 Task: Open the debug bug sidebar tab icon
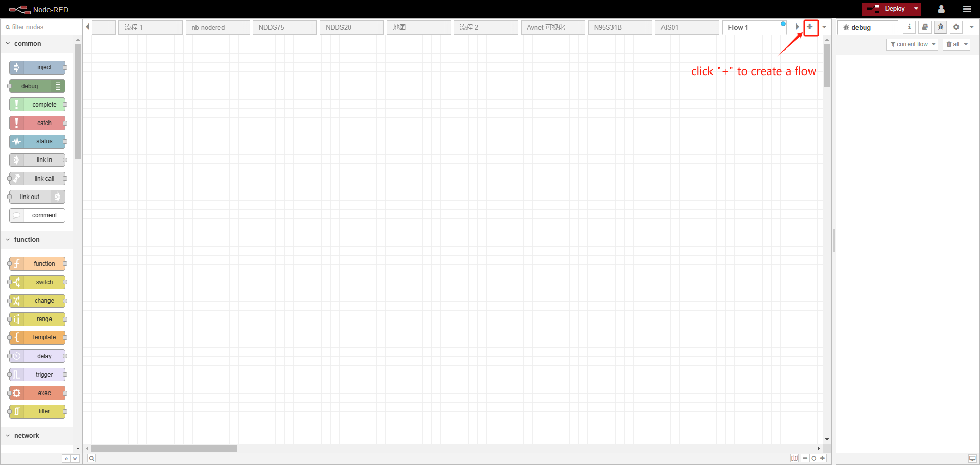[941, 27]
